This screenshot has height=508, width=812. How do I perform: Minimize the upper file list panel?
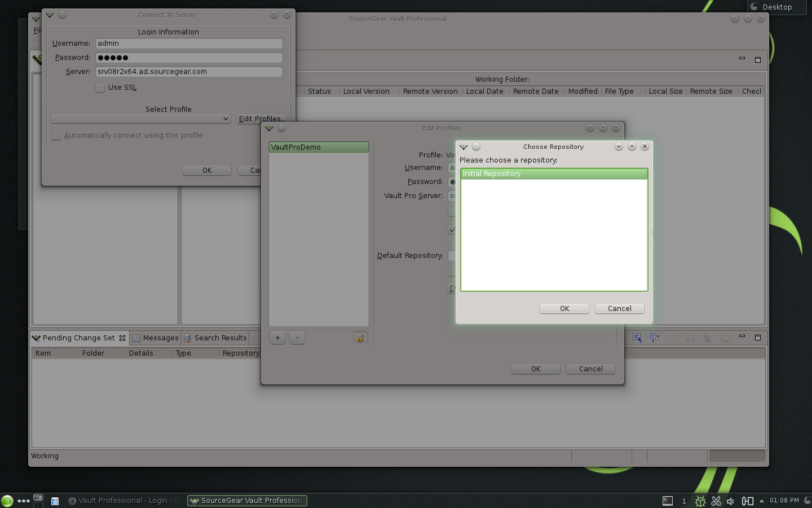(x=742, y=59)
